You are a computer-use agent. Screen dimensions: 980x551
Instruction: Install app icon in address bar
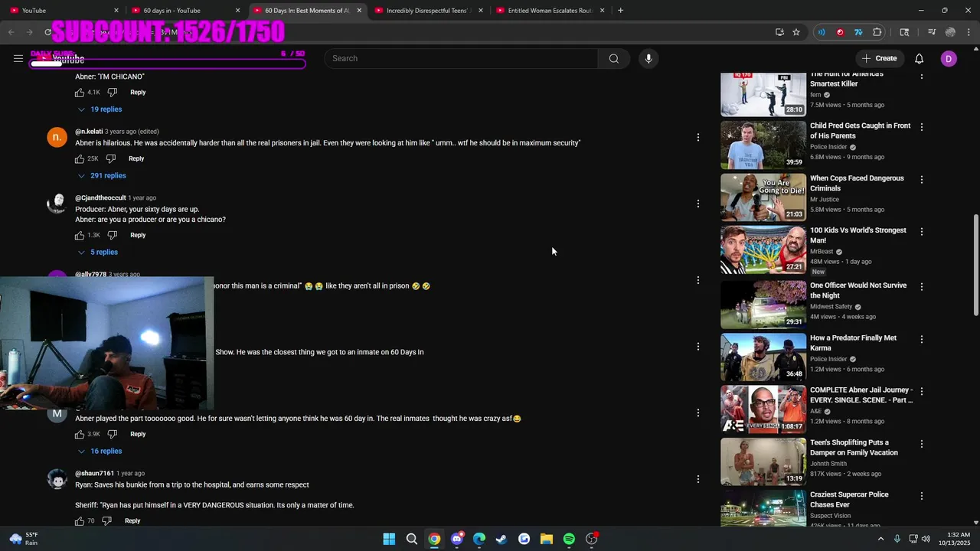[x=779, y=32]
